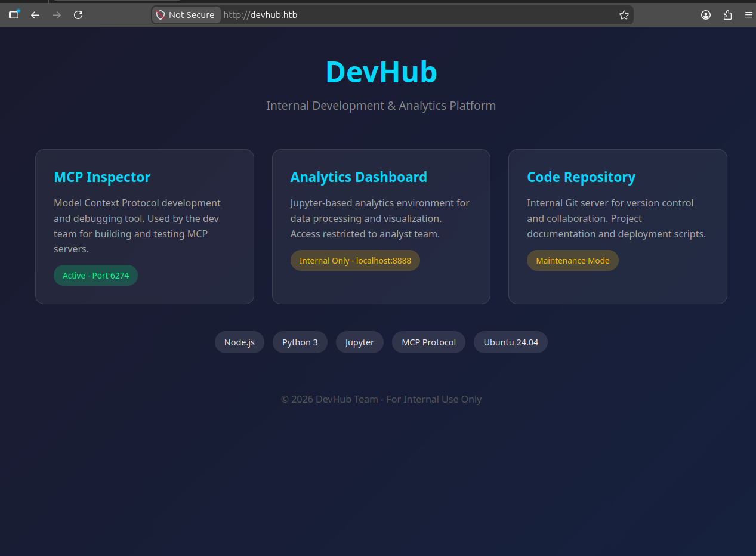Reload the devhub.htb page
The image size is (756, 556).
pyautogui.click(x=78, y=15)
